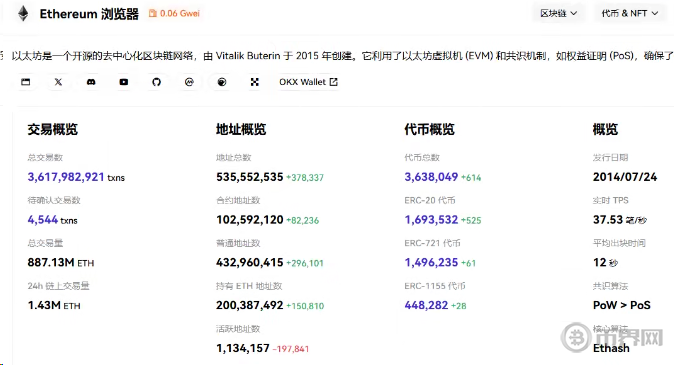This screenshot has height=365, width=674.
Task: Click the 以太坊 description paragraph
Action: [342, 56]
